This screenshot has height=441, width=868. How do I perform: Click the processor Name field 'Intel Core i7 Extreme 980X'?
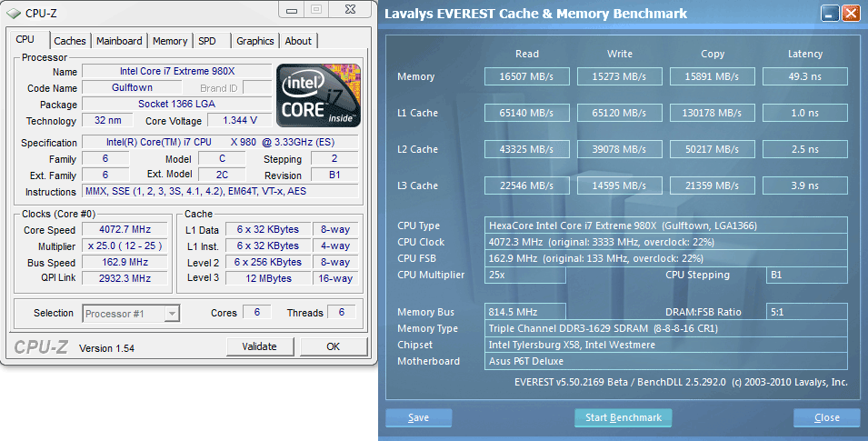click(177, 72)
